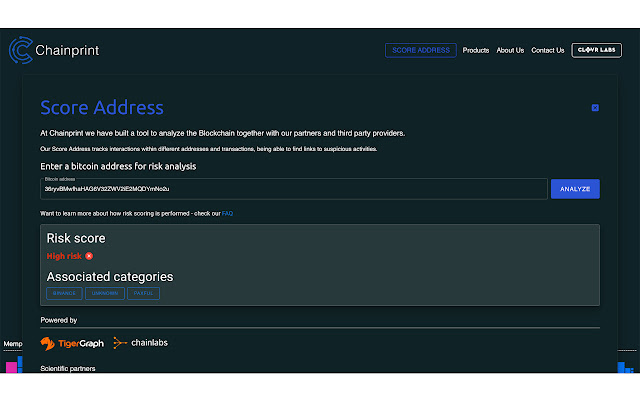
Task: Click the Clovr Labs button
Action: tap(596, 50)
